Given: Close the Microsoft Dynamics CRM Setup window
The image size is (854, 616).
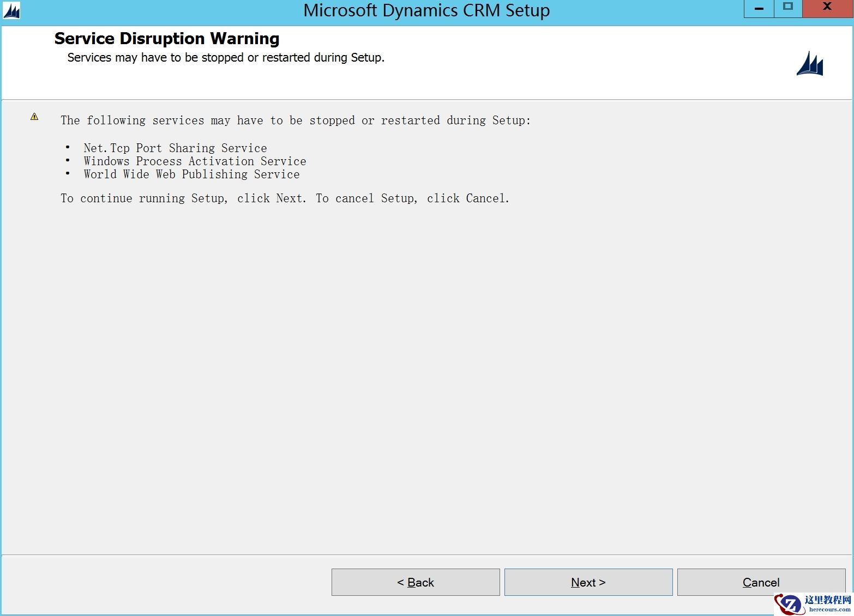Looking at the screenshot, I should 827,8.
